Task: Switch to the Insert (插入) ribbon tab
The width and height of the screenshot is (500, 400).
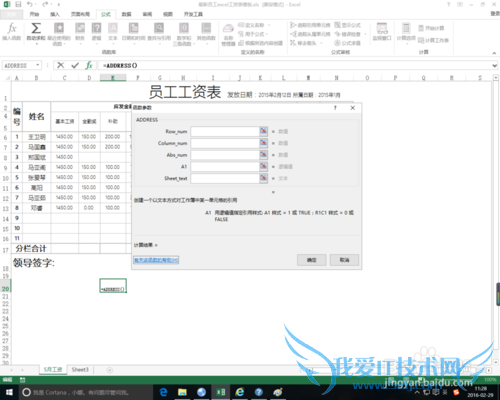Action: pyautogui.click(x=55, y=14)
